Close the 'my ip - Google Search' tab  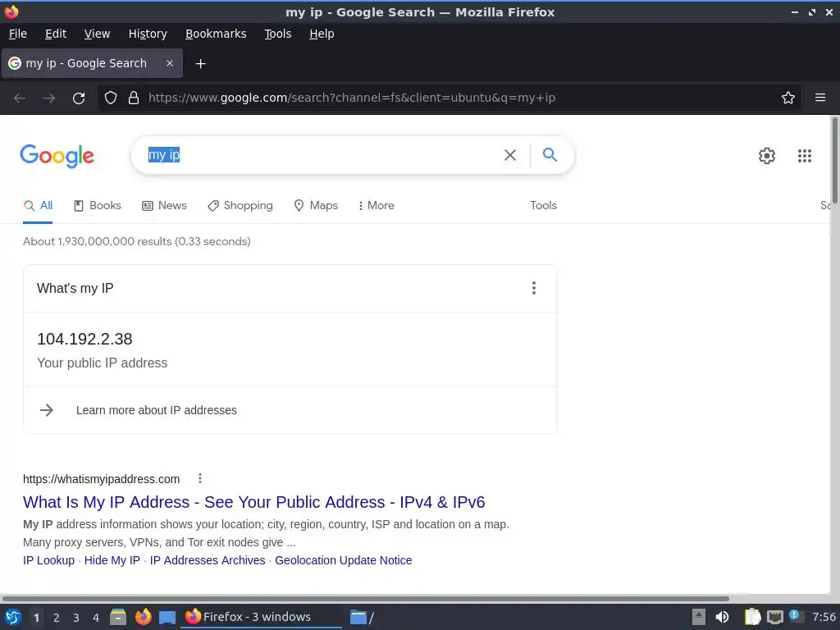(170, 63)
